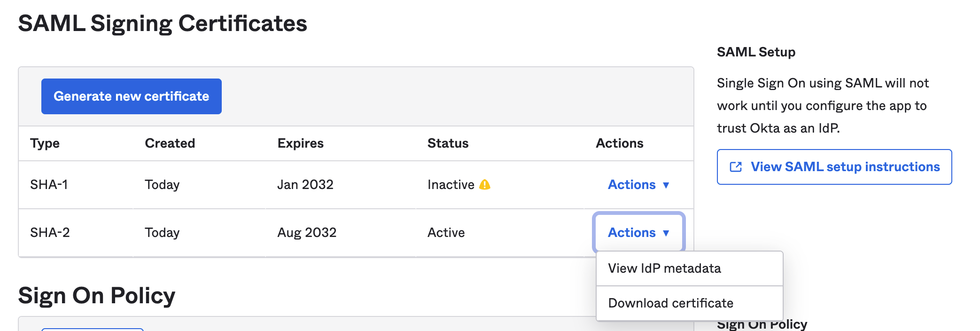
Task: Click the yellow warning icon next to Inactive
Action: (x=485, y=185)
